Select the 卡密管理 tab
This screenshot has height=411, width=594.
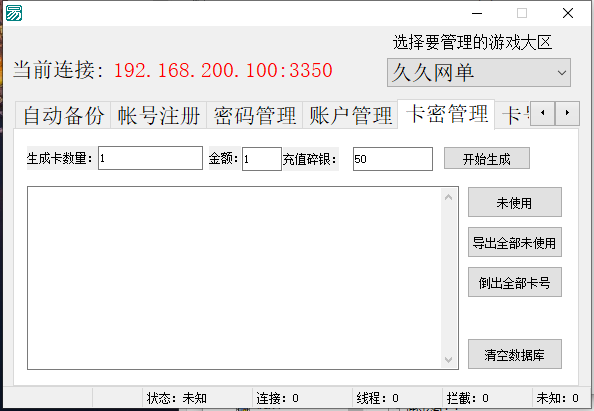[446, 114]
